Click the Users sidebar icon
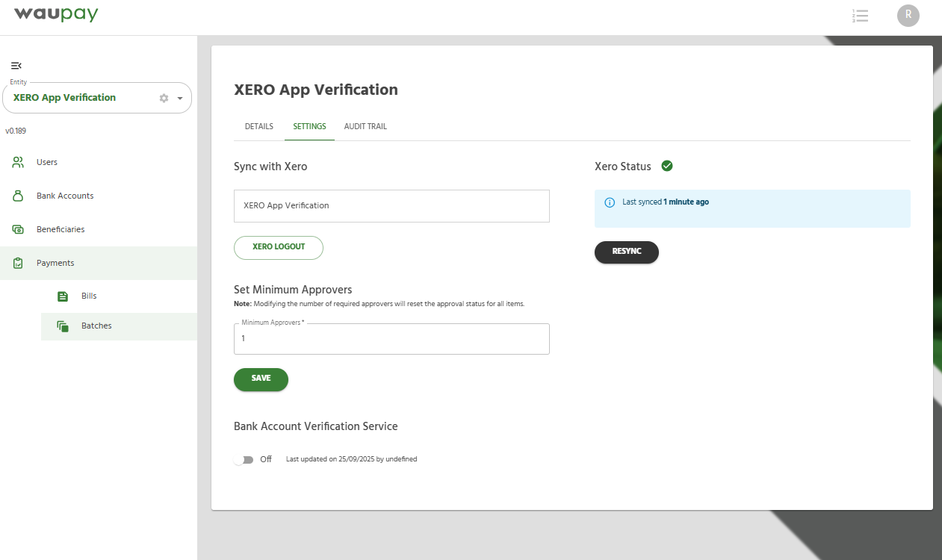942x560 pixels. pos(18,162)
